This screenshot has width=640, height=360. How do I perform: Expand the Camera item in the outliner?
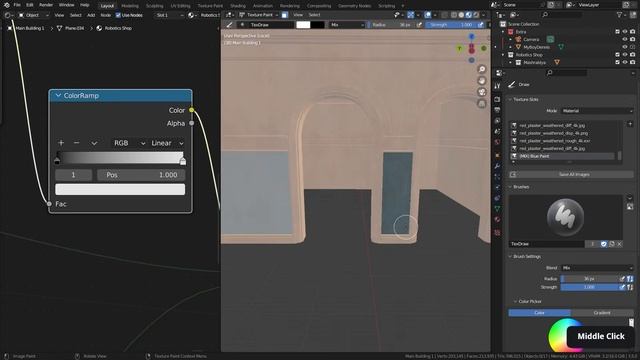point(510,40)
